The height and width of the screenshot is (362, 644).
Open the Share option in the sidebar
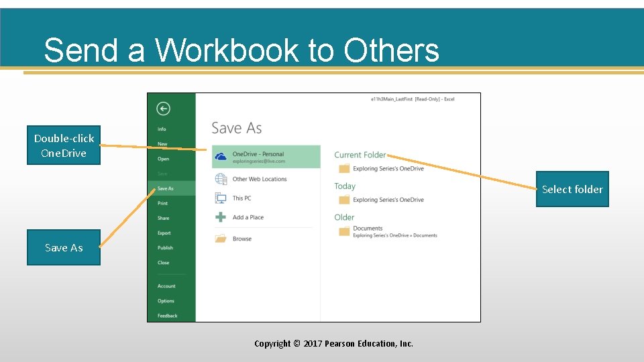point(163,218)
